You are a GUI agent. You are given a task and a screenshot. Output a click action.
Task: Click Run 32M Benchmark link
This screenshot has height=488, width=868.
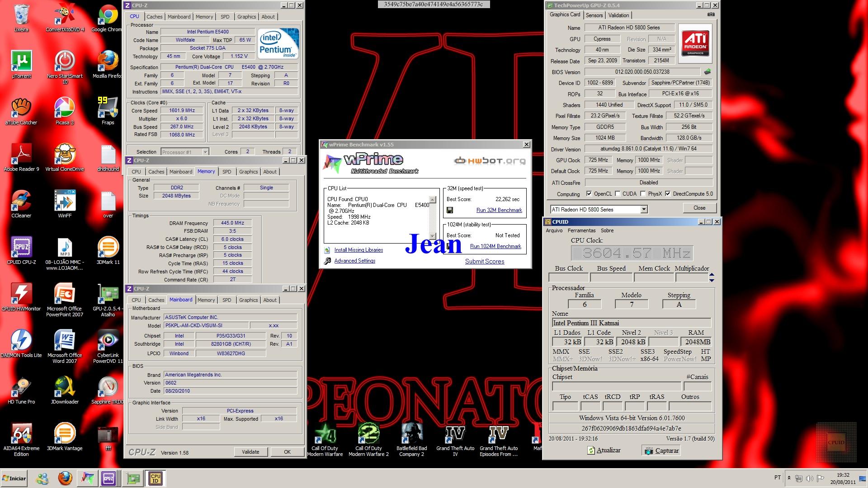click(x=499, y=210)
